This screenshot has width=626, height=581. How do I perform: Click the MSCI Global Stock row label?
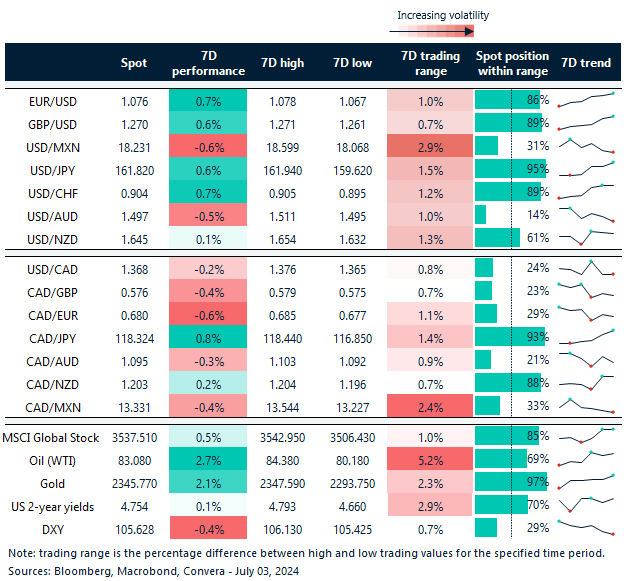coord(55,434)
